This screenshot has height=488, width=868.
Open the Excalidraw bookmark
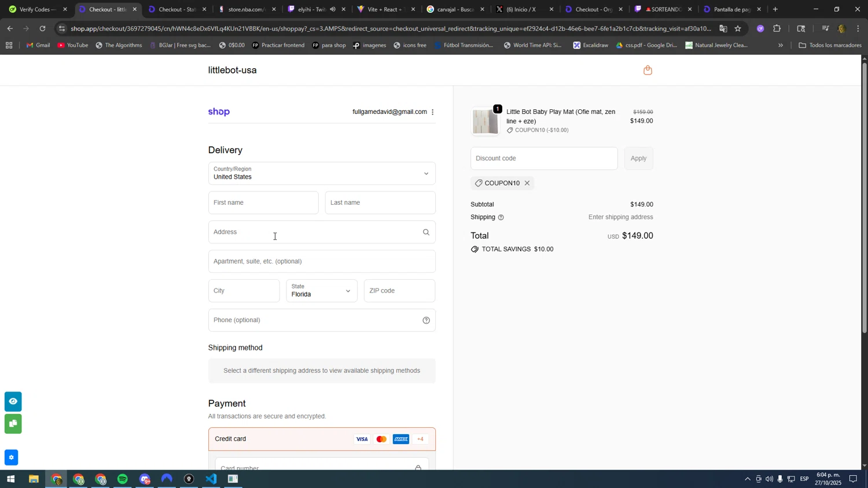point(591,45)
